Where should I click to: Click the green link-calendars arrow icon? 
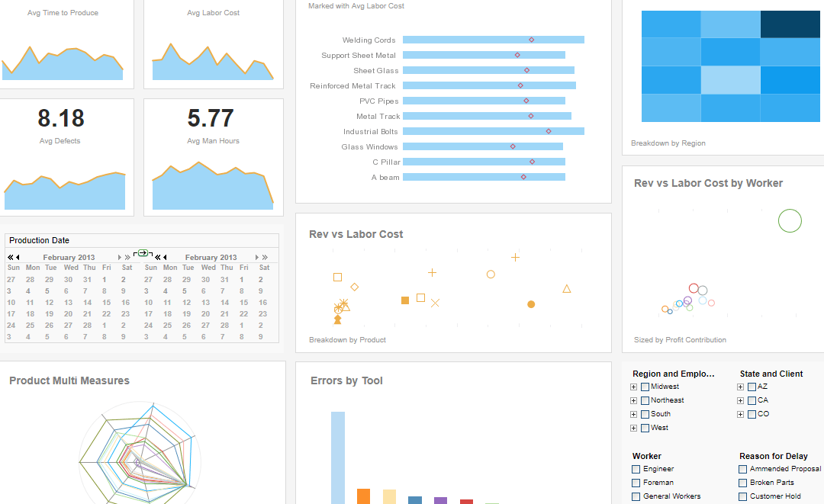coord(143,252)
